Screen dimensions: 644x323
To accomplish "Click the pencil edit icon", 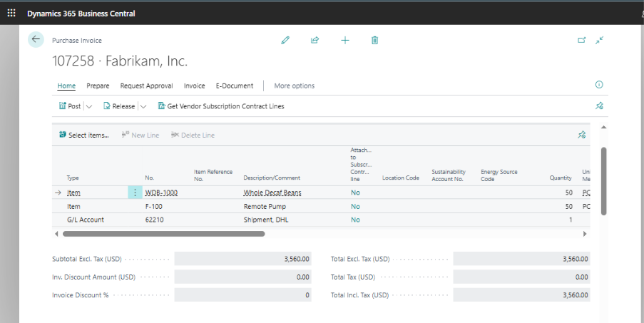I will [x=285, y=41].
